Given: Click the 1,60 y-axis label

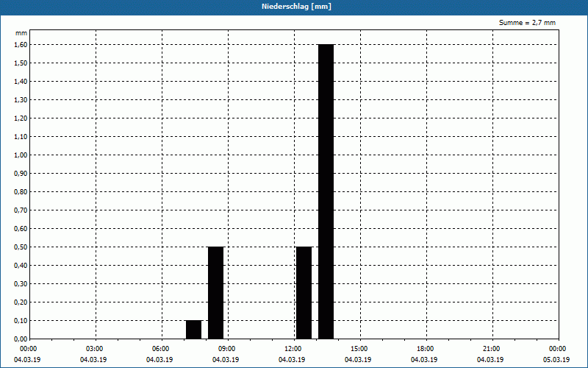Looking at the screenshot, I should tap(21, 44).
